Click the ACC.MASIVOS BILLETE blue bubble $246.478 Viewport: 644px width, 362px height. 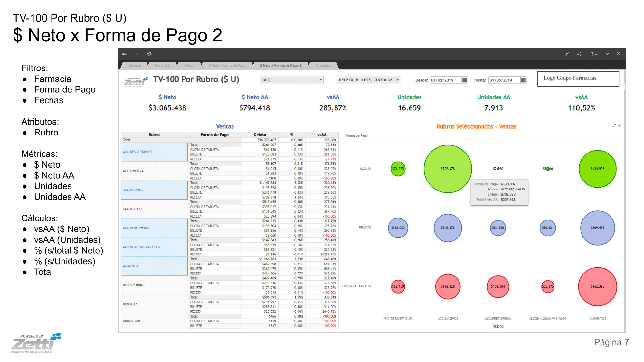tap(448, 228)
